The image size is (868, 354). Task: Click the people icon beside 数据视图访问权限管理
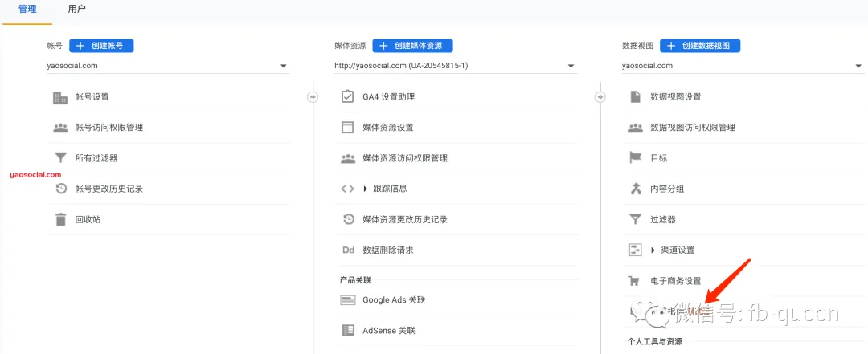tap(635, 128)
